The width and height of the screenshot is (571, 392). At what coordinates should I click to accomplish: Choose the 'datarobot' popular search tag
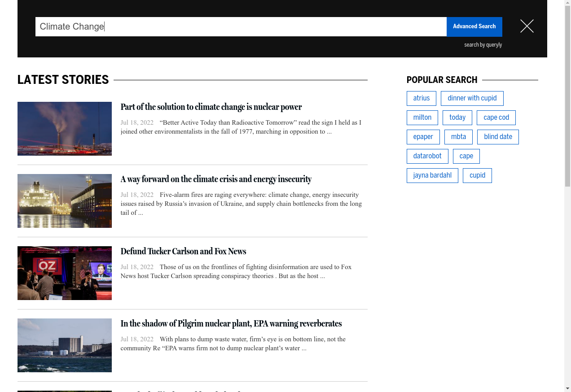pyautogui.click(x=427, y=156)
